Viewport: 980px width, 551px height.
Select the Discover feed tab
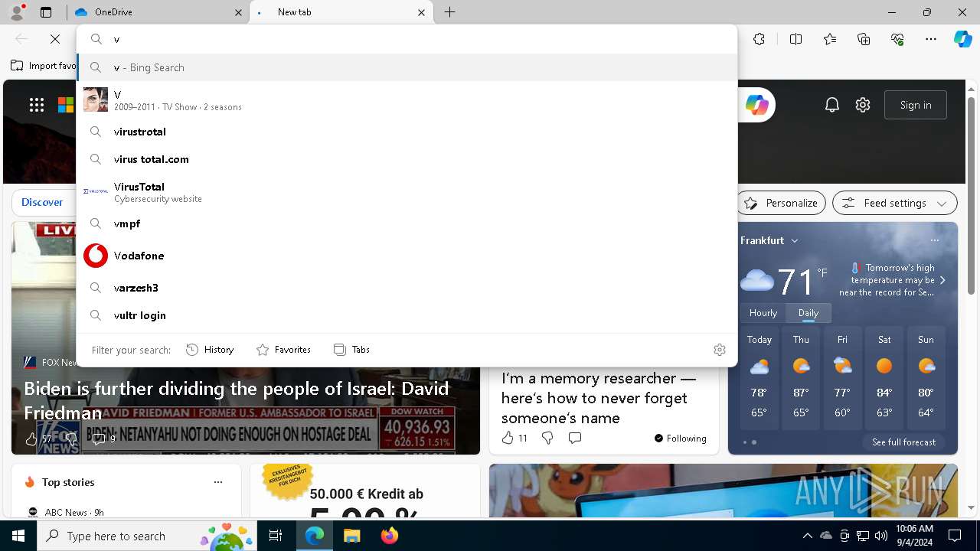click(42, 203)
